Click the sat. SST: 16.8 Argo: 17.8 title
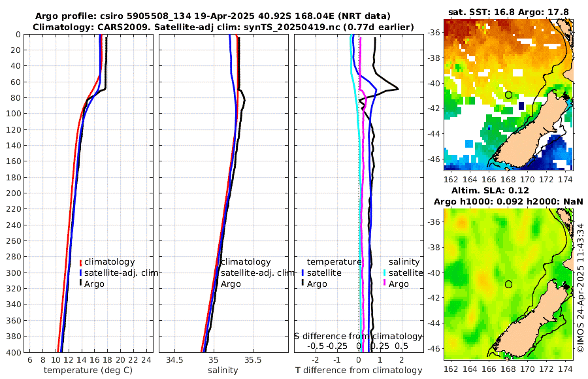Image resolution: width=588 pixels, height=379 pixels. pos(508,12)
